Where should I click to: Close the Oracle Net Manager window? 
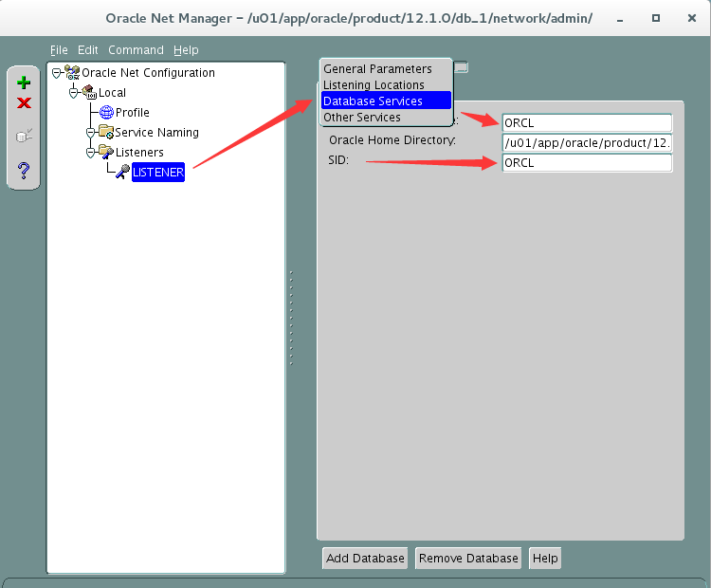pos(691,18)
